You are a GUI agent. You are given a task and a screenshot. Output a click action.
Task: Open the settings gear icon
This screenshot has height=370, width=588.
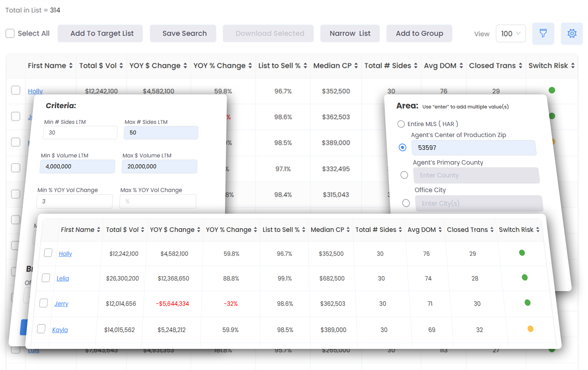click(572, 34)
